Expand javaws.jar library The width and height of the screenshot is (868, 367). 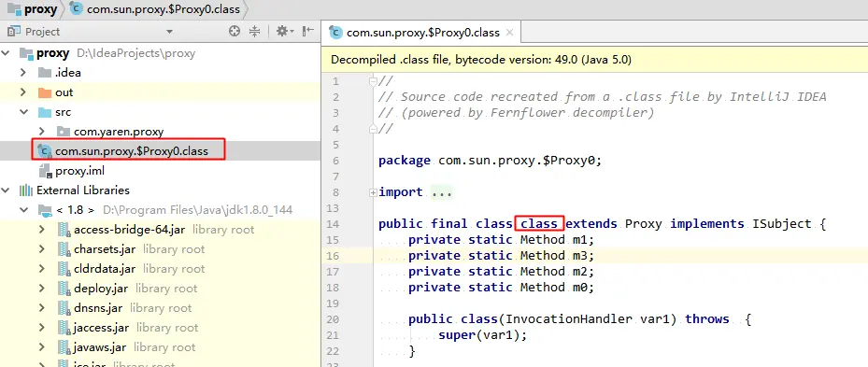pyautogui.click(x=42, y=347)
